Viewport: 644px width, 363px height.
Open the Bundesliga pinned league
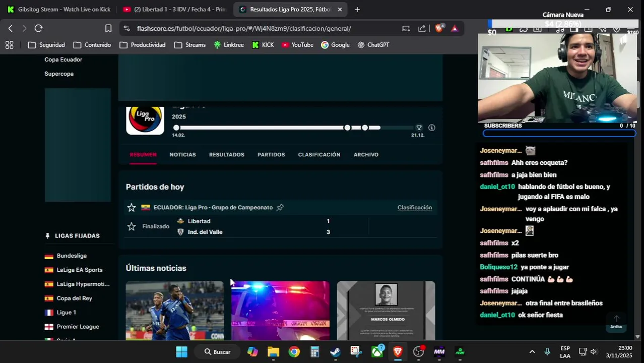[72, 256]
